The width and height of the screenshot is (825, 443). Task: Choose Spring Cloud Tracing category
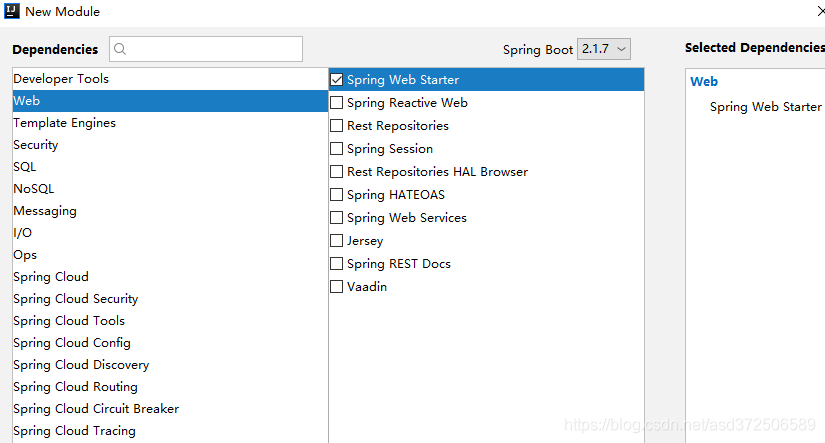tap(170, 431)
